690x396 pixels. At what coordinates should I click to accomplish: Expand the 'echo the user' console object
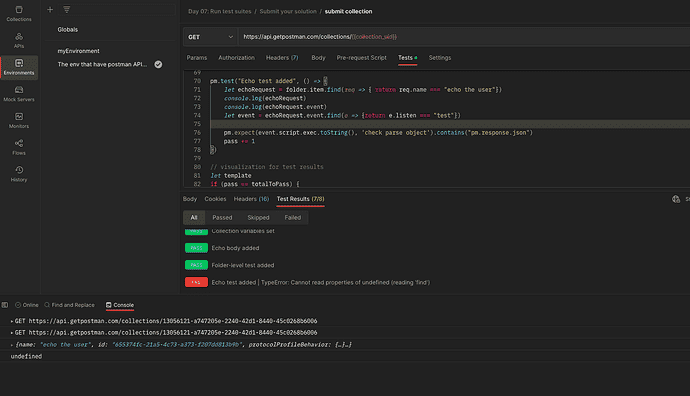click(x=11, y=345)
